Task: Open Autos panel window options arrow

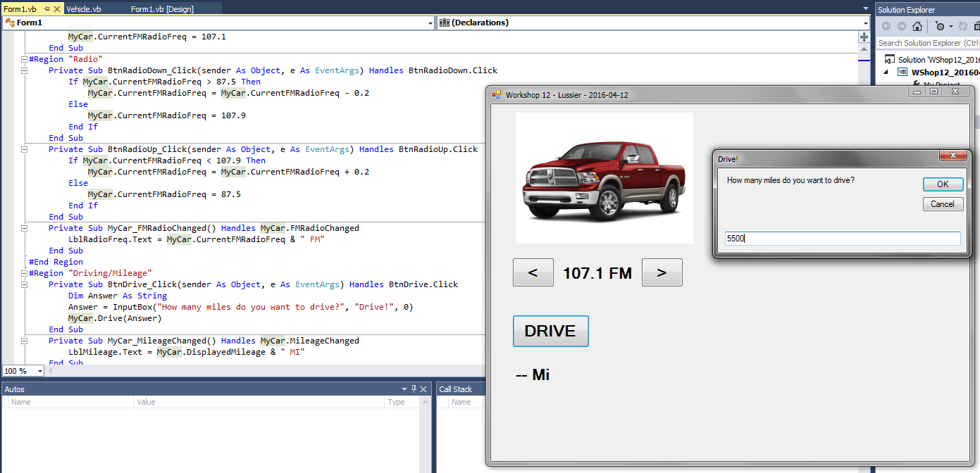Action: click(404, 389)
